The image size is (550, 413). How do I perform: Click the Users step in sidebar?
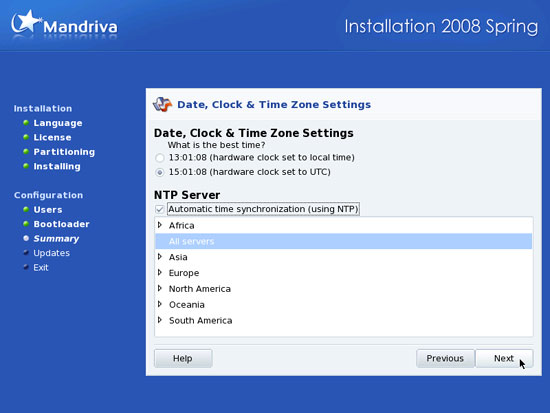tap(48, 210)
